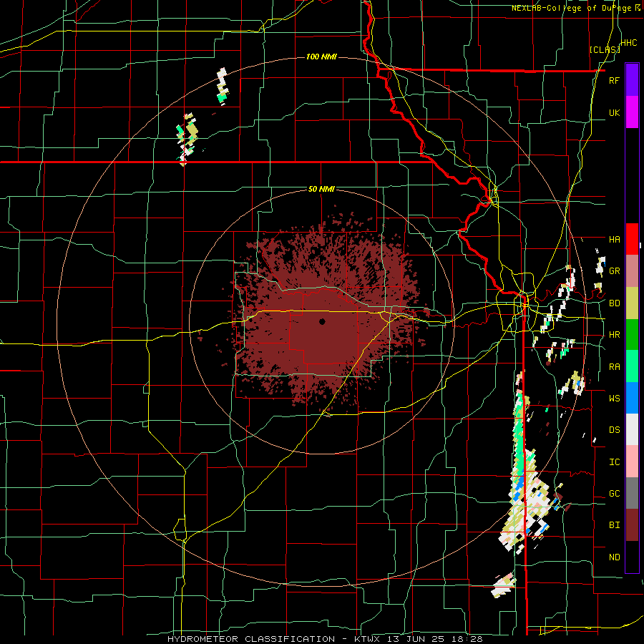Click the HHC product label

(x=629, y=43)
